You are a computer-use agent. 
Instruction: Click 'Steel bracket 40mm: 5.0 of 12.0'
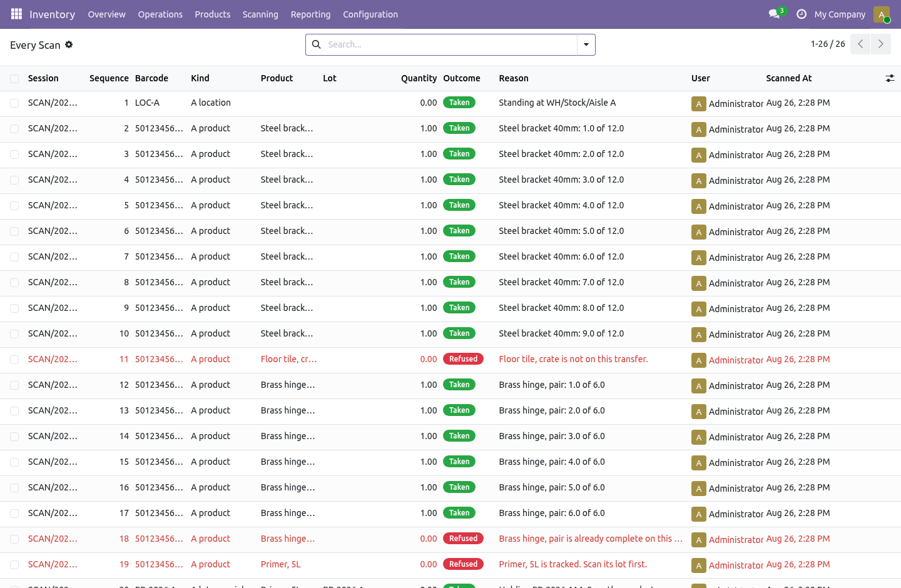click(x=561, y=231)
